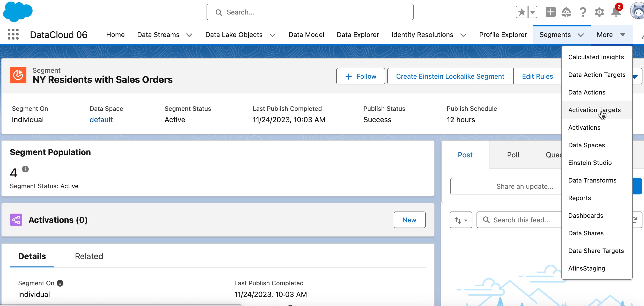Click Create Einstein Lookalike Segment

click(x=450, y=76)
